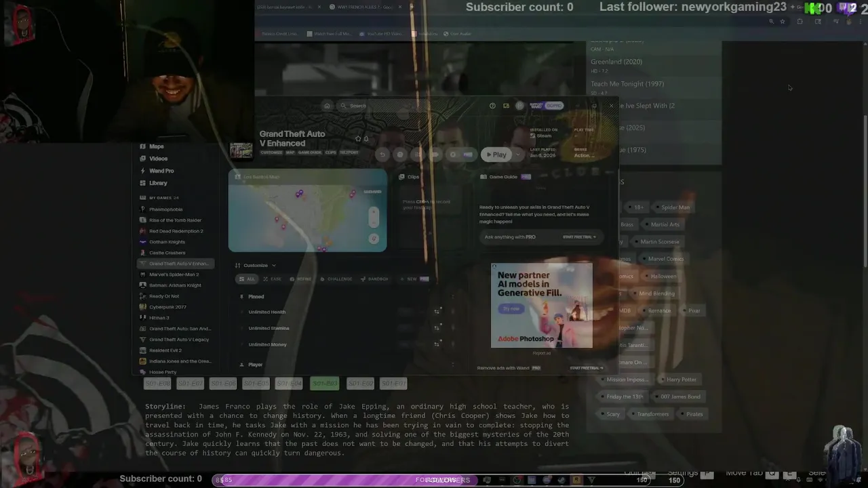Screen dimensions: 868x488
Task: Select Phasmophobia in My Games list
Action: (x=165, y=209)
